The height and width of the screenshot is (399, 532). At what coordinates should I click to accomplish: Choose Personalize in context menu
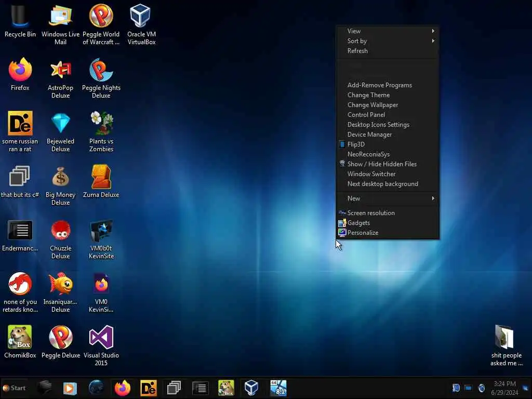pyautogui.click(x=388, y=233)
